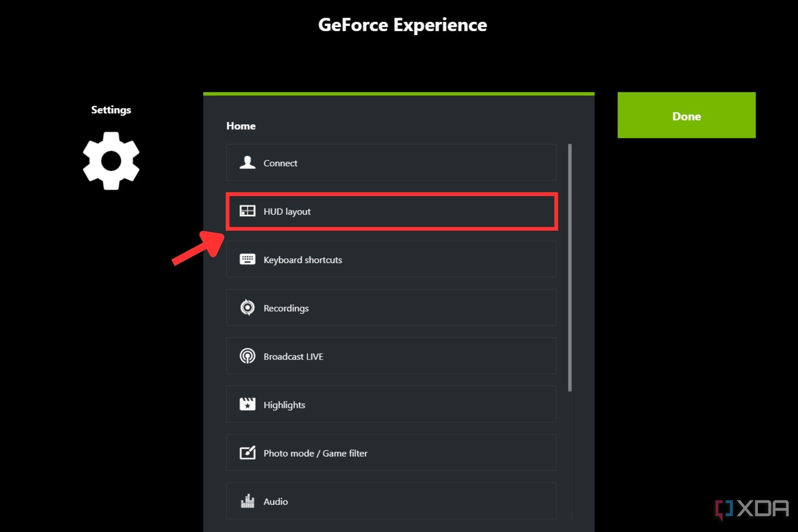Click the Highlights icon
798x532 pixels.
(247, 404)
